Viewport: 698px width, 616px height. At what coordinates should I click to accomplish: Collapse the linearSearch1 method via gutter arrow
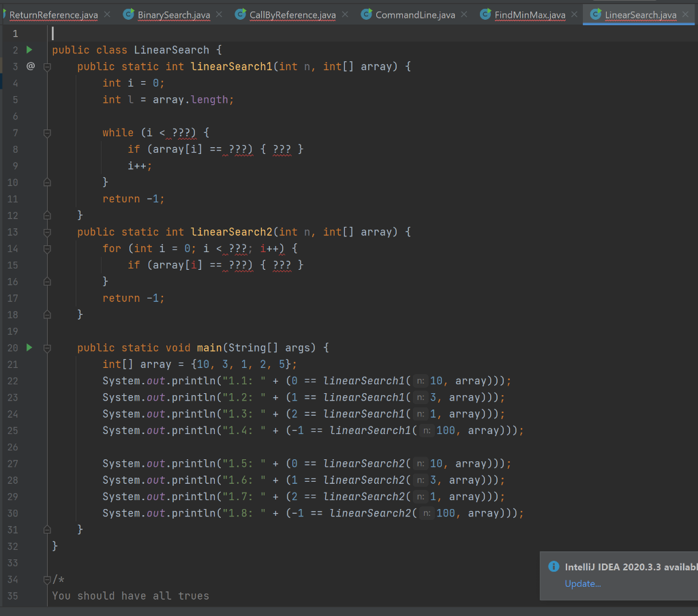[46, 66]
